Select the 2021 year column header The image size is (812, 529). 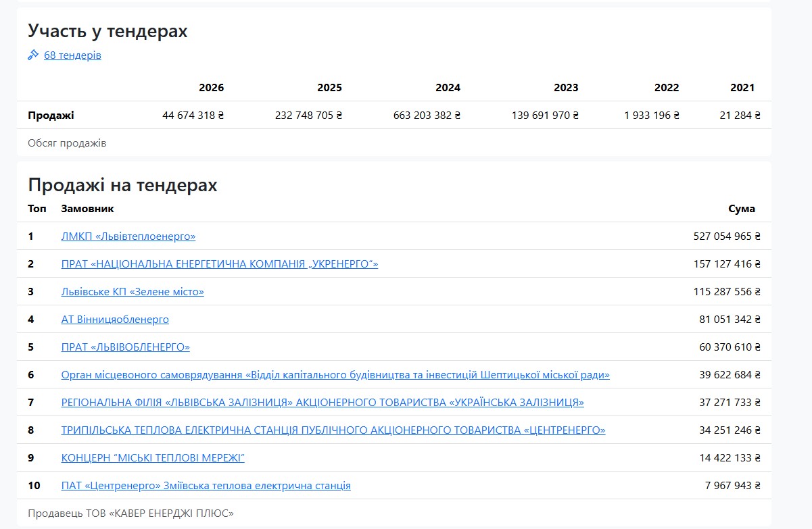pos(742,88)
